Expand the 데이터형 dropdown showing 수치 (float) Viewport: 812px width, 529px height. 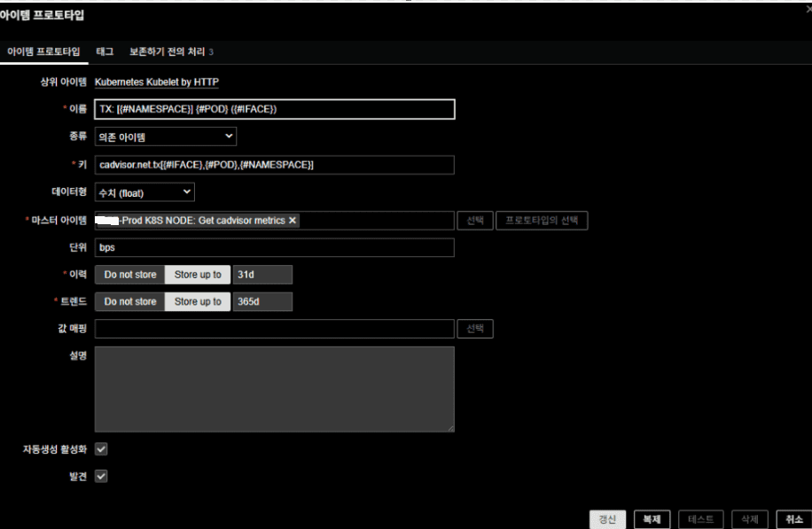(x=144, y=192)
